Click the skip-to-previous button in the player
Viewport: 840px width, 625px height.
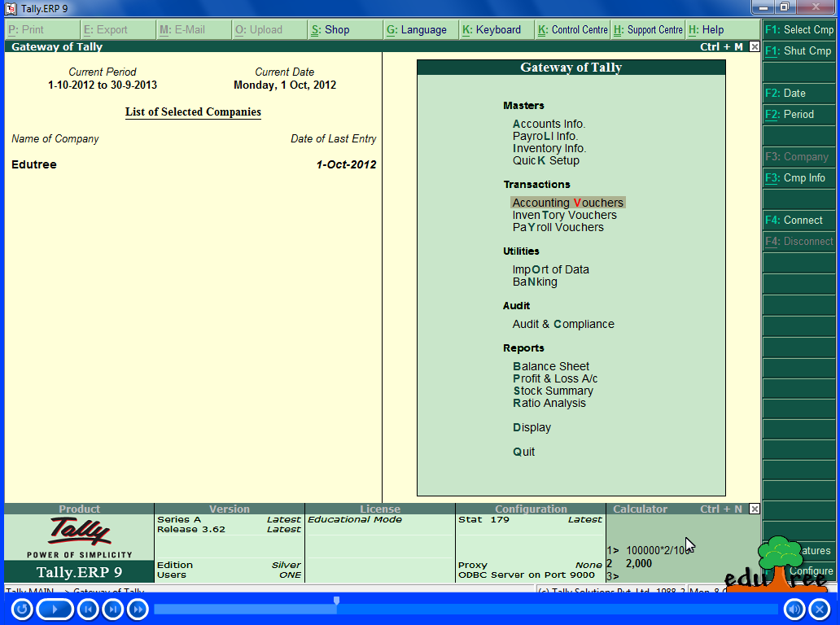[x=89, y=609]
